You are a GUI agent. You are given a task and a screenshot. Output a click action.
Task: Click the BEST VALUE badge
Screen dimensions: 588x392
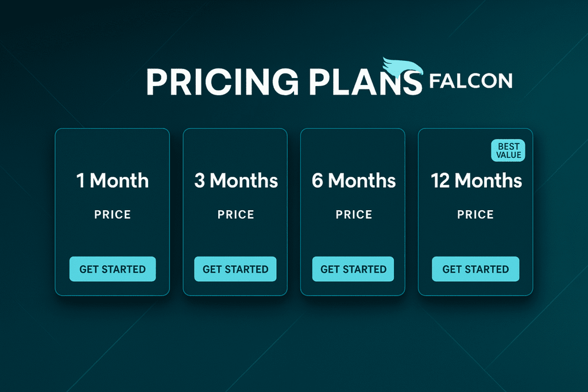click(508, 150)
